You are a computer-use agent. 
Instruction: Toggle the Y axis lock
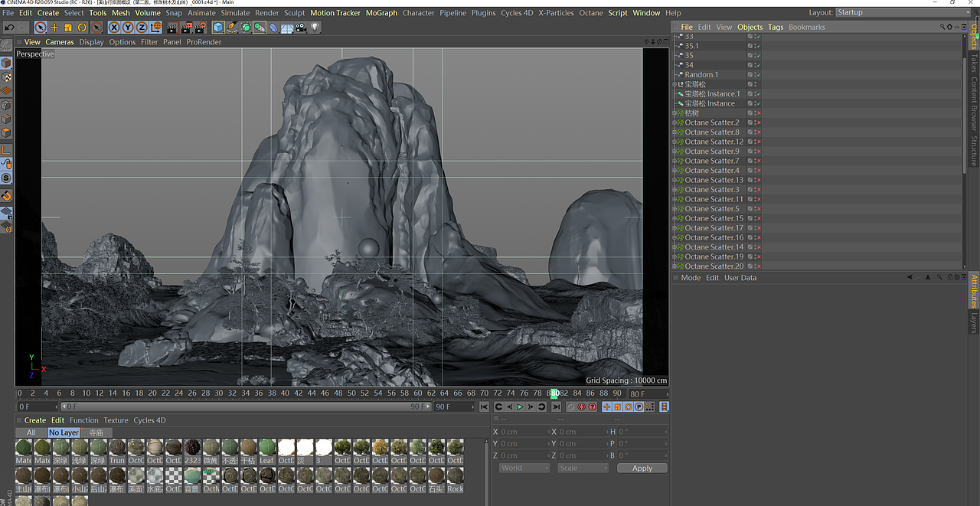(x=128, y=28)
